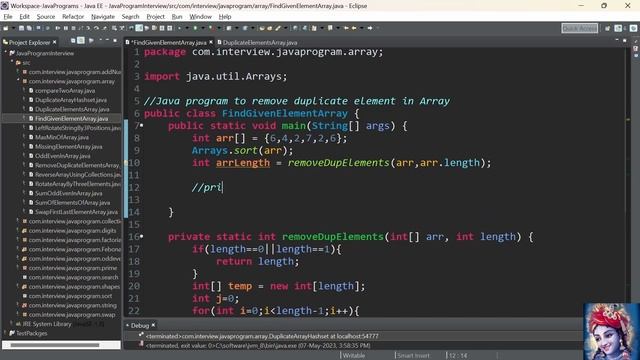640x360 pixels.
Task: Click the Eclipse application icon in title bar
Action: [4, 5]
